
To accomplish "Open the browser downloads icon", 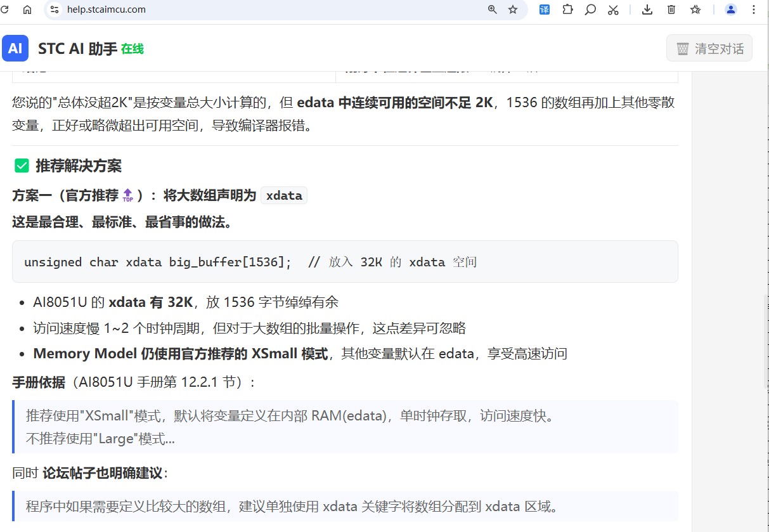I will [x=647, y=10].
